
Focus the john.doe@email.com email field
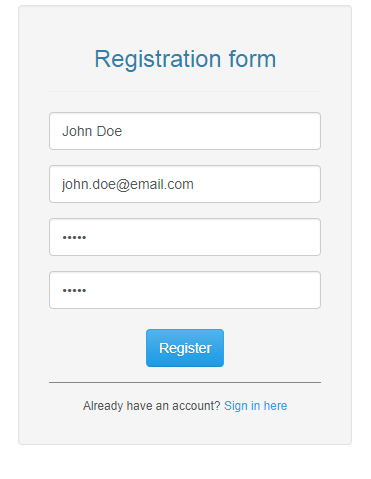pos(185,184)
